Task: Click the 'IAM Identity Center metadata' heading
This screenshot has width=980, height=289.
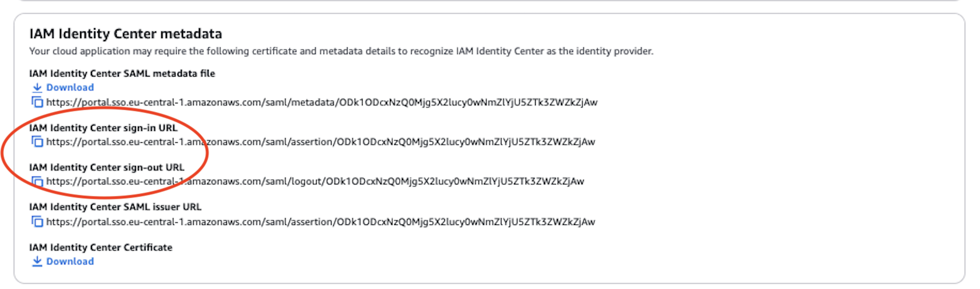Action: pos(126,34)
